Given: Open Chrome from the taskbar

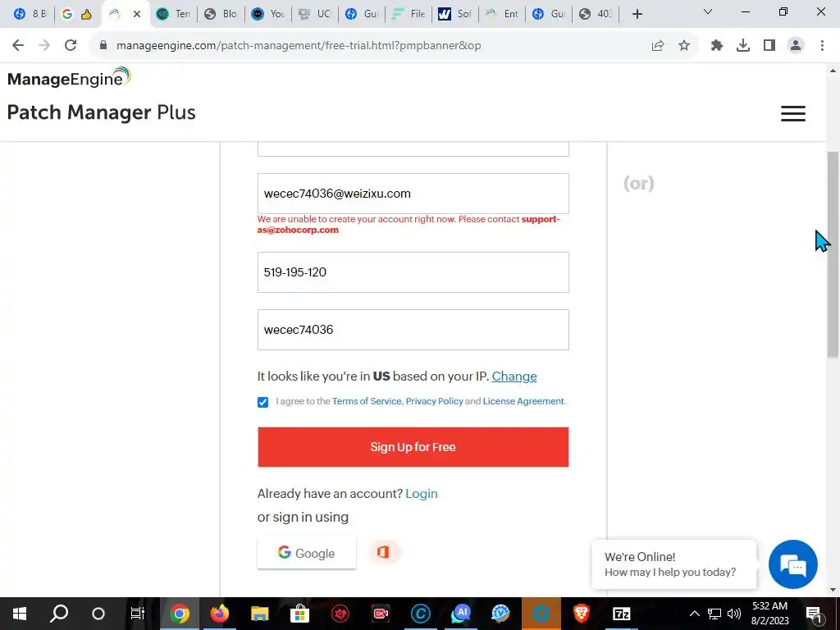Looking at the screenshot, I should click(179, 614).
